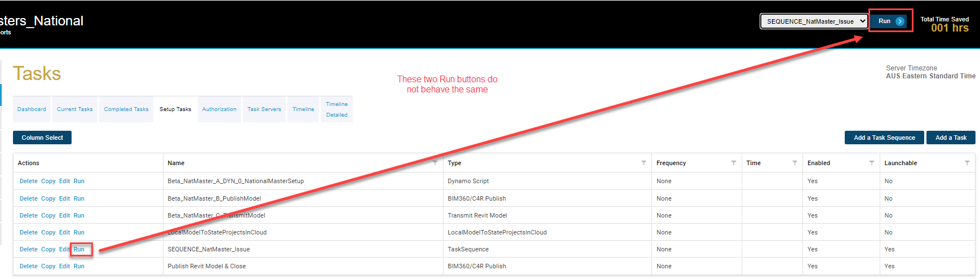Switch to the Dashboard tab
The image size is (980, 279).
tap(32, 109)
